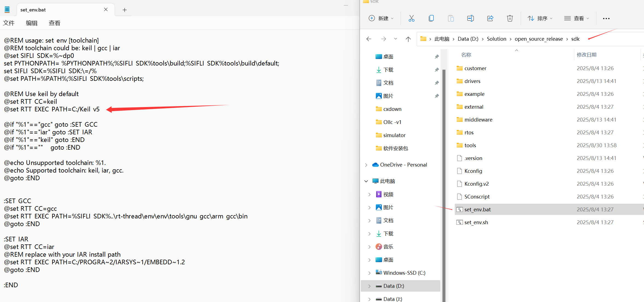The height and width of the screenshot is (302, 644).
Task: Expand the OneDrive - Personal tree node
Action: click(x=366, y=165)
